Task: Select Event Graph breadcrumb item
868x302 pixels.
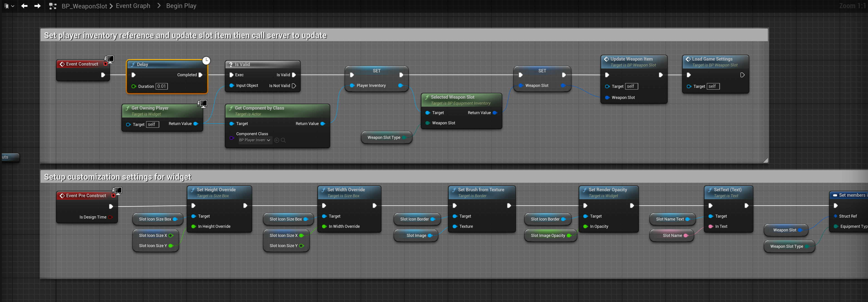Action: click(x=133, y=6)
